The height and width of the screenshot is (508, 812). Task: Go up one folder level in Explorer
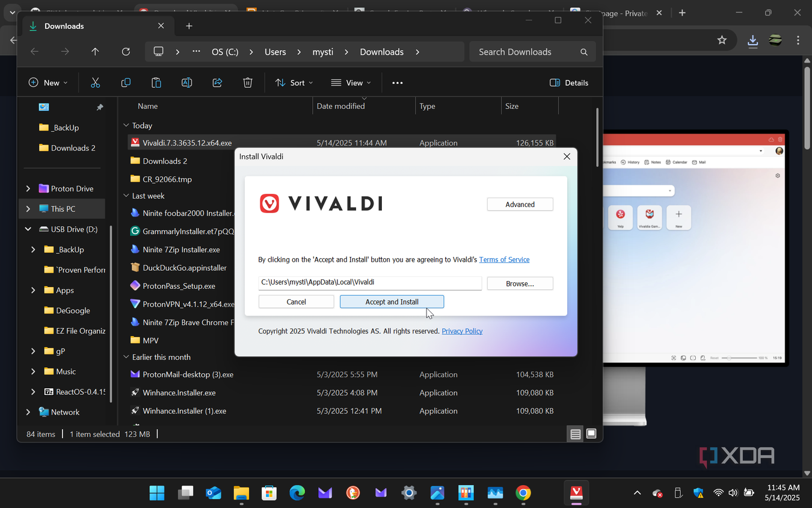(x=95, y=52)
